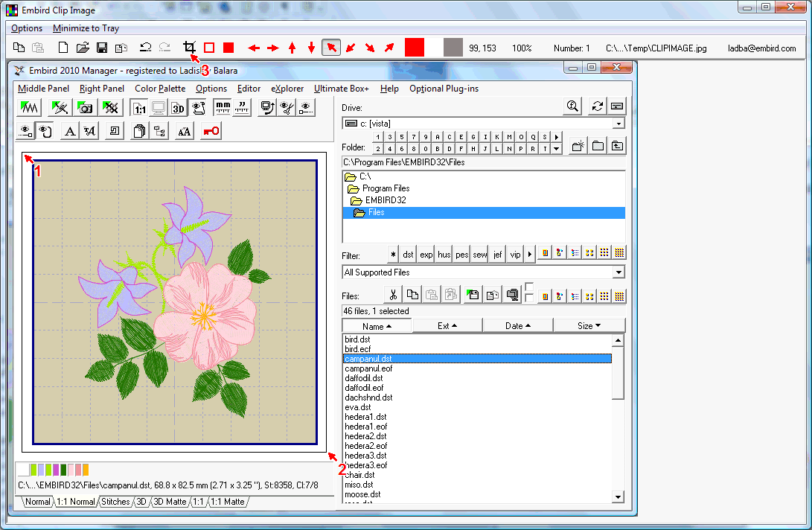The image size is (812, 530).
Task: Click the file list scrollbar down arrow
Action: pos(618,497)
